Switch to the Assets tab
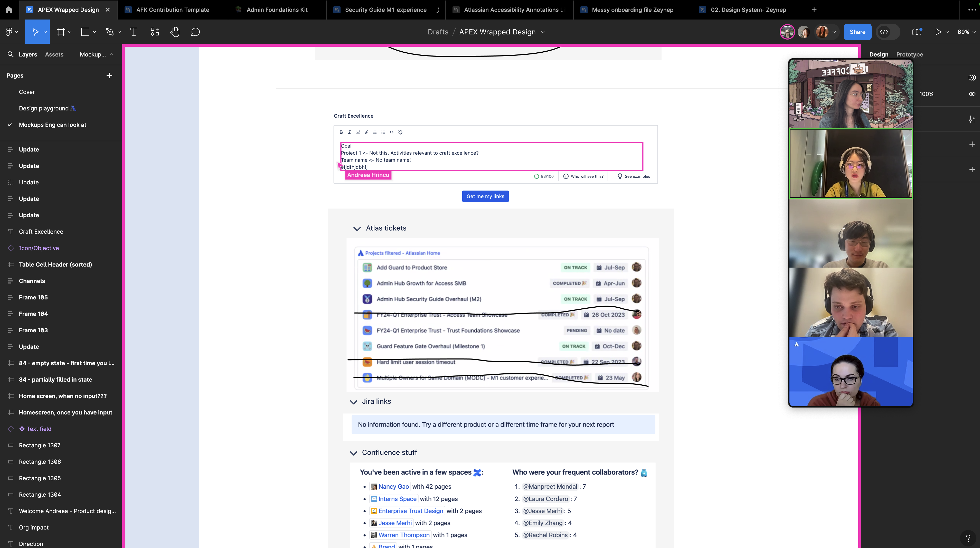The width and height of the screenshot is (980, 548). [54, 54]
